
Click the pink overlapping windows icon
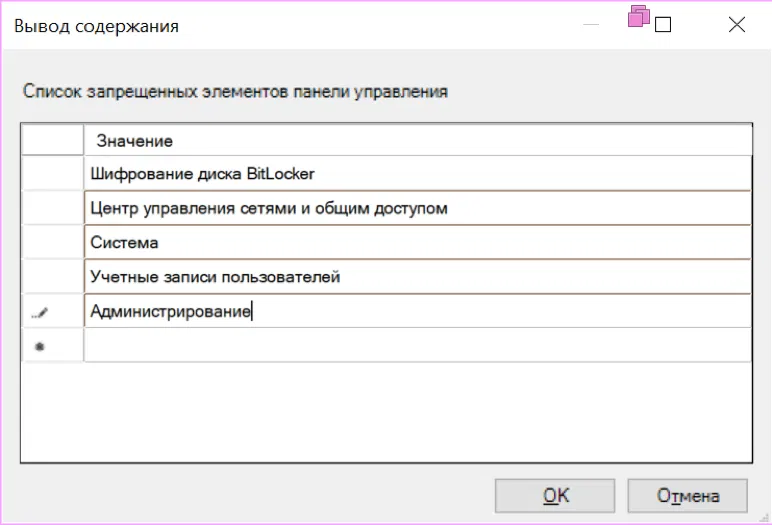pos(638,16)
